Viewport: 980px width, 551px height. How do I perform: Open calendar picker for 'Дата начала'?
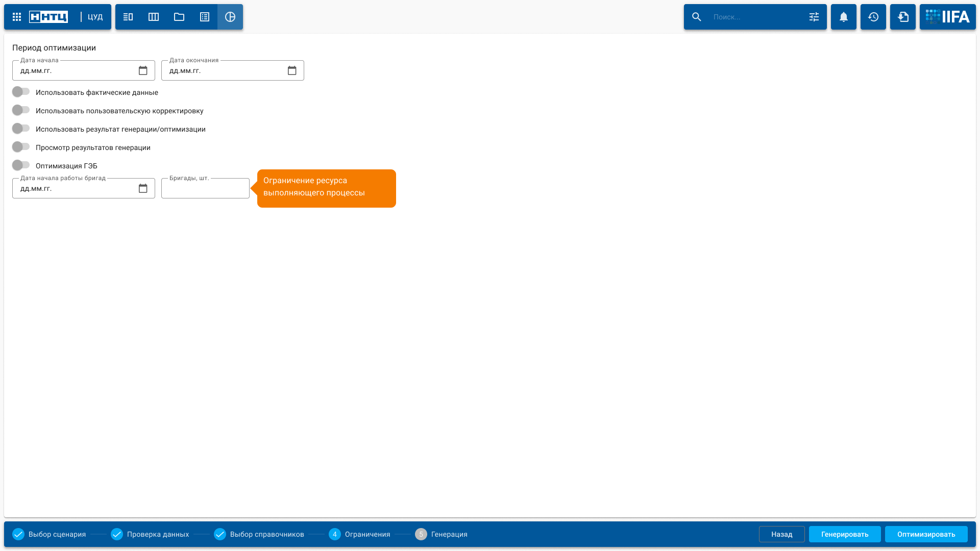(143, 70)
